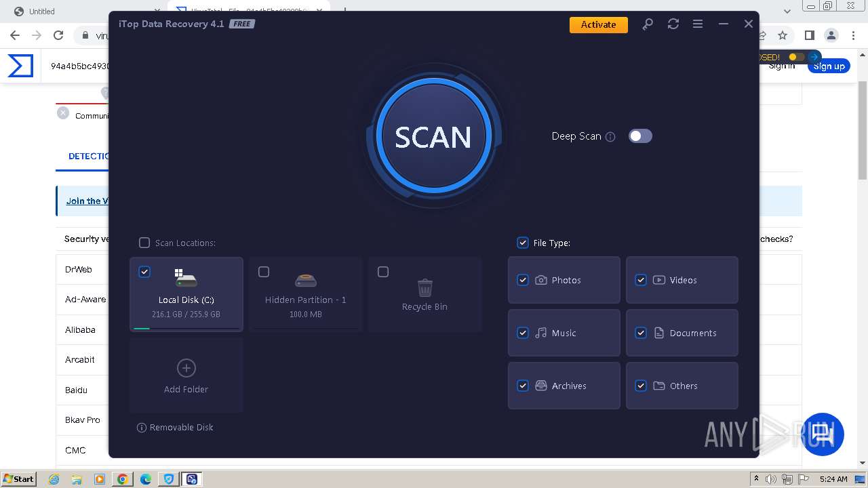Click the Hidden Partition drive icon
Viewport: 868px width, 488px height.
[x=306, y=280]
